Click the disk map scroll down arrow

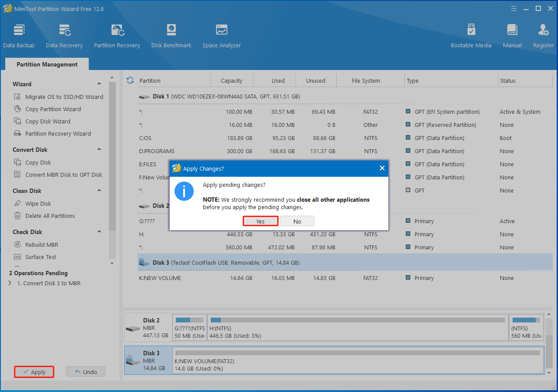(549, 372)
